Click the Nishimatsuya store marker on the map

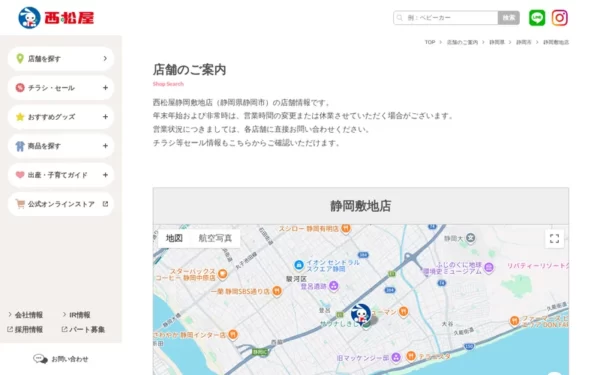click(361, 314)
